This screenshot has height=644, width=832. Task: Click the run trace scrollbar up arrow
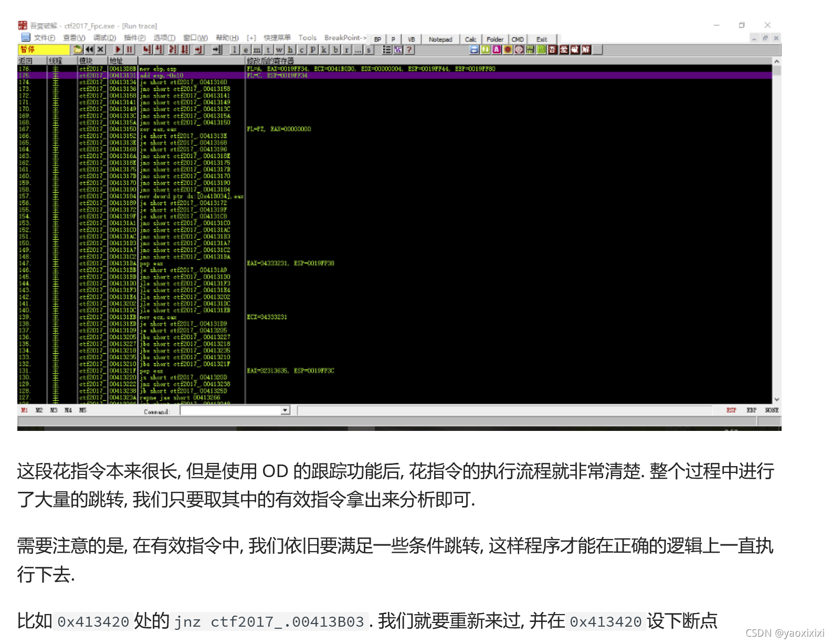click(777, 61)
